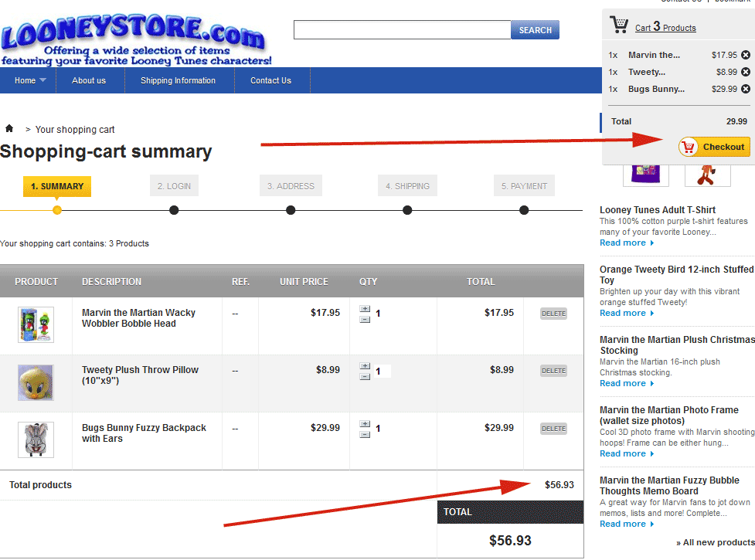Screen dimensions: 755x560
Task: Open Marvin the Martian Fuzzy Bubble Memo Board title
Action: (669, 485)
